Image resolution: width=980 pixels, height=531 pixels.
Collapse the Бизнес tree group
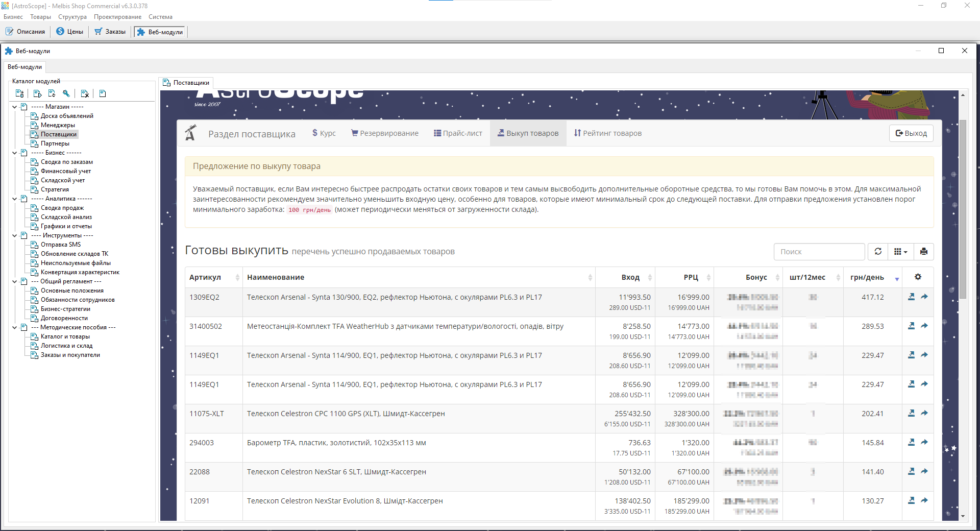click(x=15, y=153)
